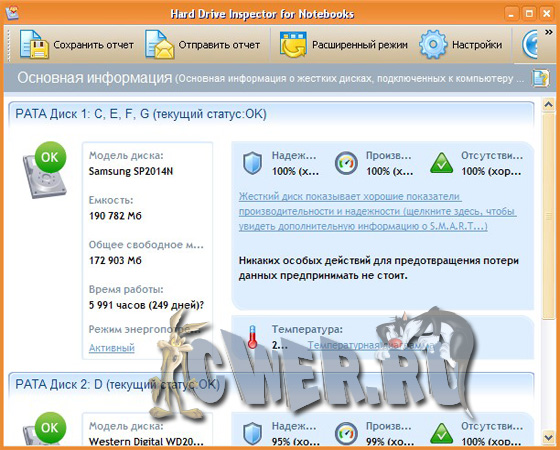
Task: Click the app icon in the title bar
Action: tap(12, 13)
